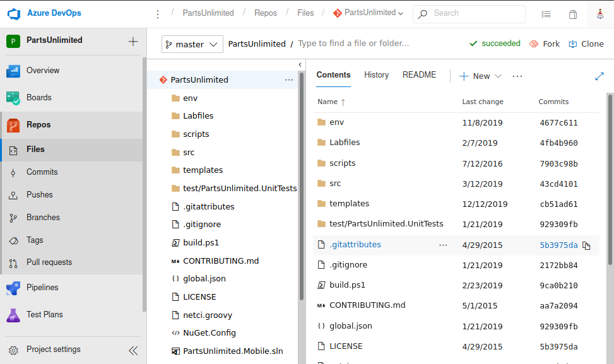Collapse the file tree pane chevron
The height and width of the screenshot is (364, 614).
tap(300, 64)
